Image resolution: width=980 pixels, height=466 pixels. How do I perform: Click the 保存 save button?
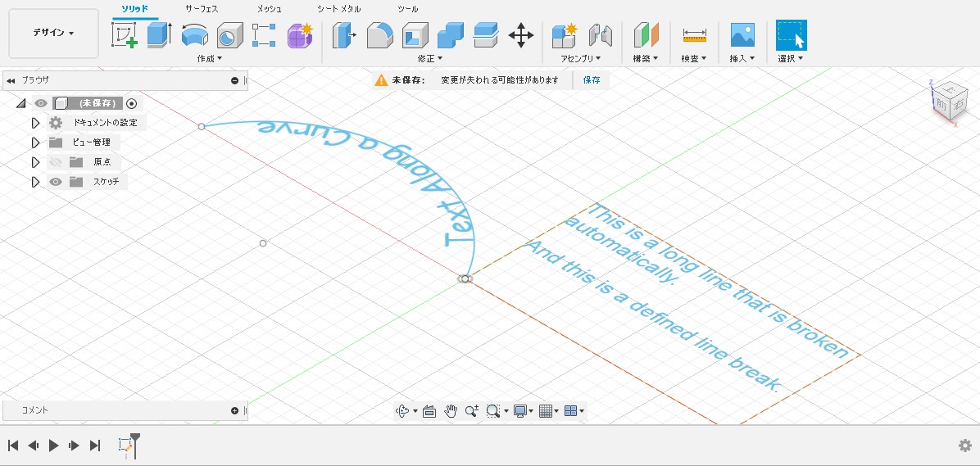point(592,80)
